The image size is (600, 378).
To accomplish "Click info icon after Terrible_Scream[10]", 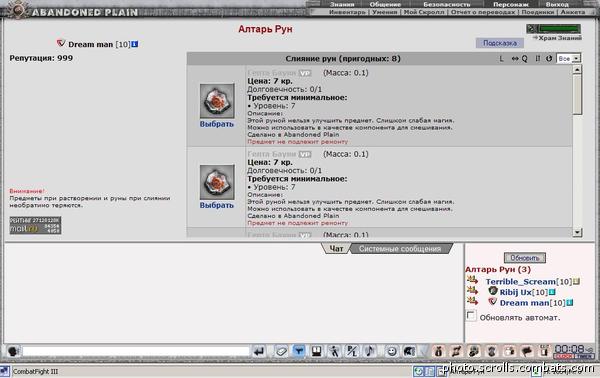I will coord(576,282).
